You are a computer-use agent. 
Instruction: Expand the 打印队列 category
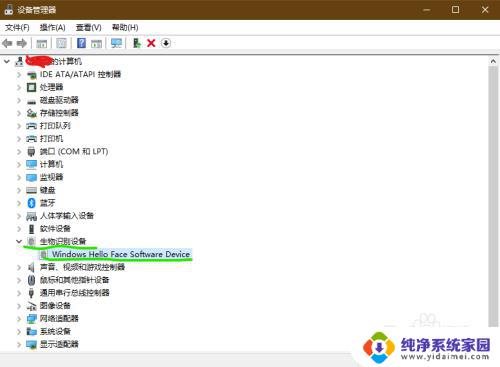[19, 126]
